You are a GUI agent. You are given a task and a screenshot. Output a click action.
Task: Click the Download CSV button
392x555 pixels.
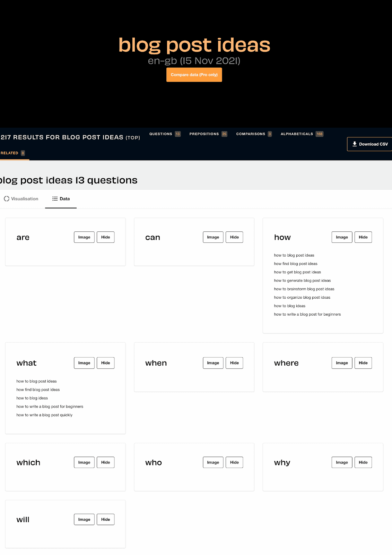pyautogui.click(x=370, y=144)
